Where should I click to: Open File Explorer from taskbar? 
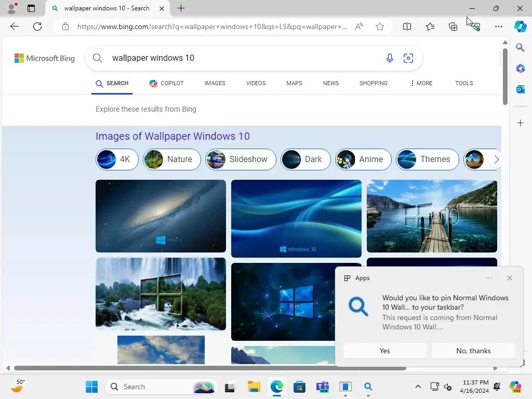254,387
